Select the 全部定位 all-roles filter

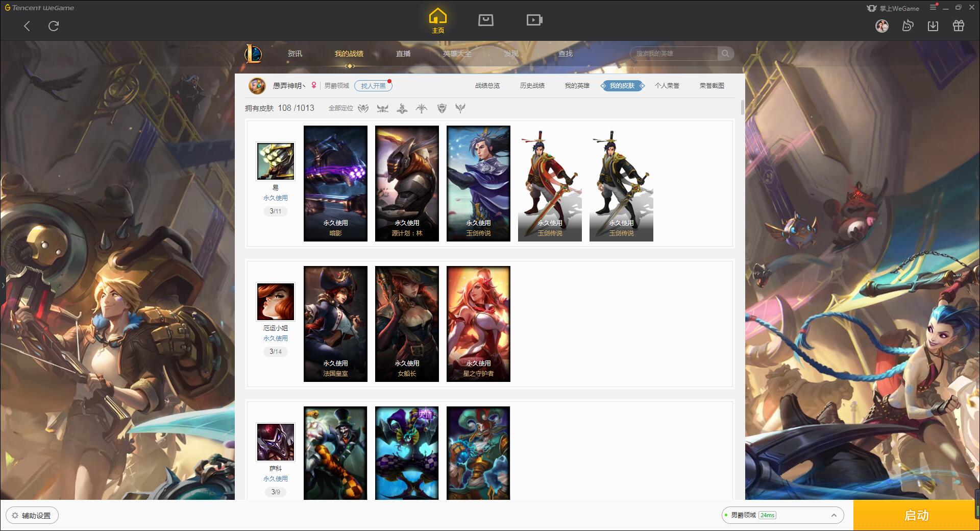[x=340, y=108]
